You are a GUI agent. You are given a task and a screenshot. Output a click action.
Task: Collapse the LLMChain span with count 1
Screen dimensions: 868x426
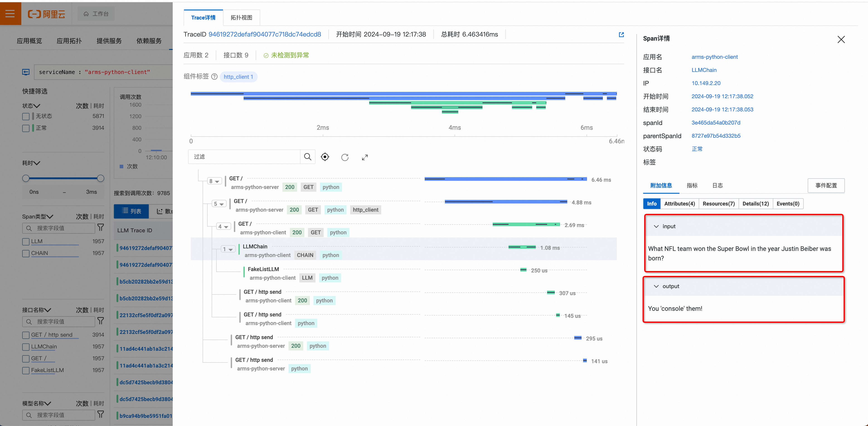[228, 249]
